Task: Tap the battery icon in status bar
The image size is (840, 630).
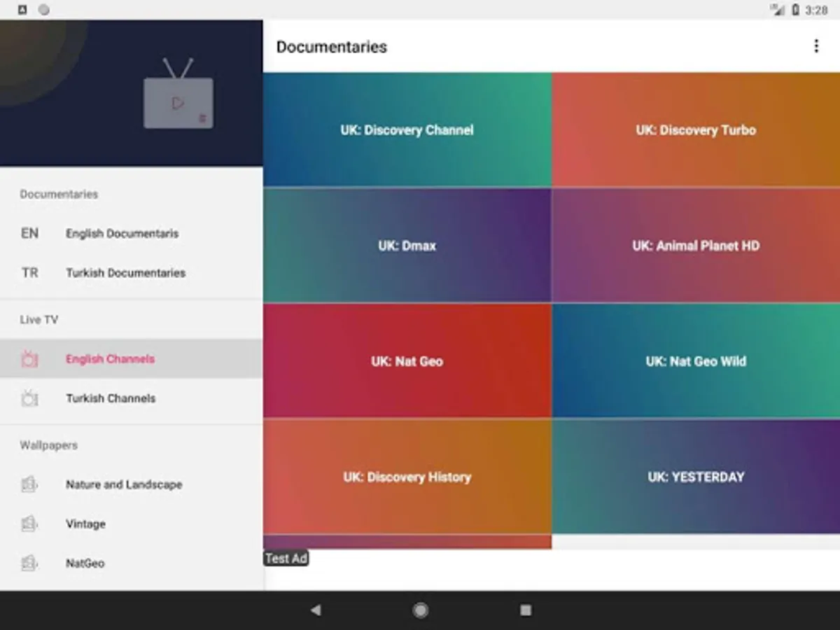Action: click(x=795, y=10)
